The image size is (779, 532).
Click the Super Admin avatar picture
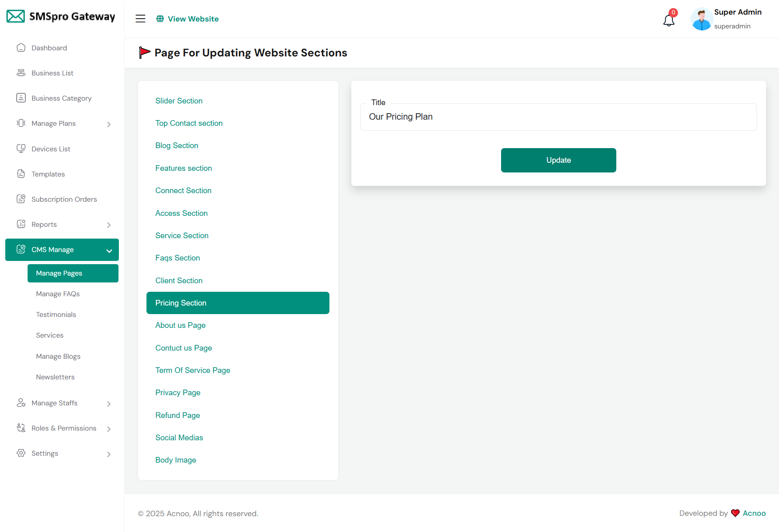pos(701,19)
